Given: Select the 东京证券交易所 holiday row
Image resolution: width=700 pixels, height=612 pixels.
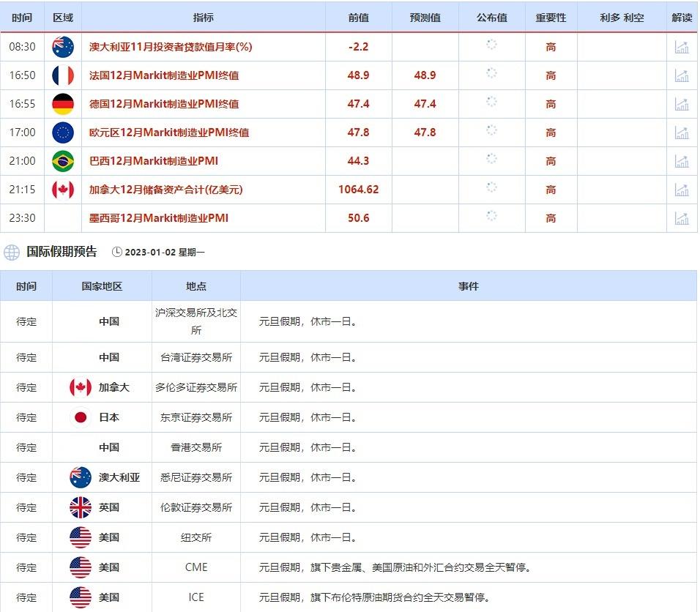Looking at the screenshot, I should (x=196, y=417).
